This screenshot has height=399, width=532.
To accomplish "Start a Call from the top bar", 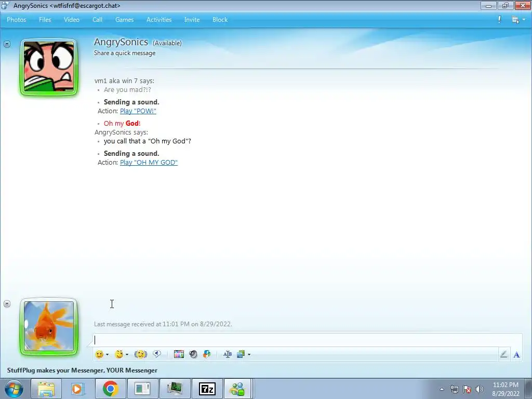I will tap(97, 20).
